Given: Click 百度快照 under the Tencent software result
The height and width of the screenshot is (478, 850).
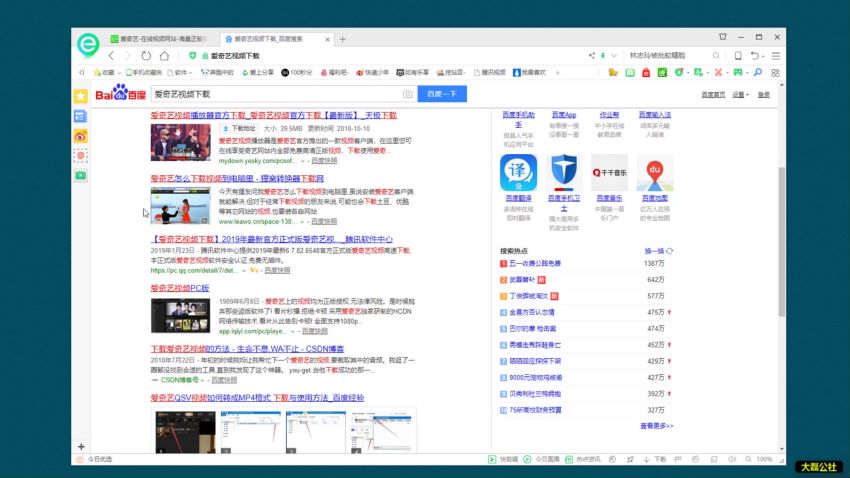Looking at the screenshot, I should [x=276, y=270].
